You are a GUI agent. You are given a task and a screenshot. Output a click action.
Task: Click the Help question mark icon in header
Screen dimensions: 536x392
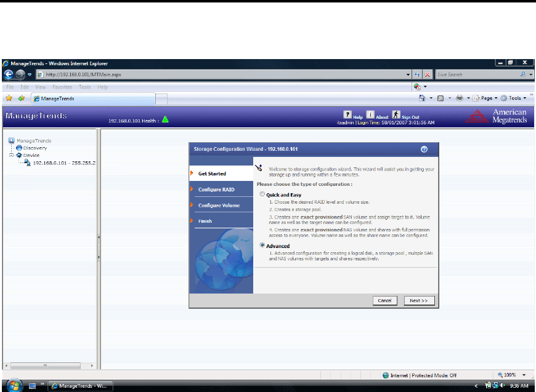[x=347, y=114]
